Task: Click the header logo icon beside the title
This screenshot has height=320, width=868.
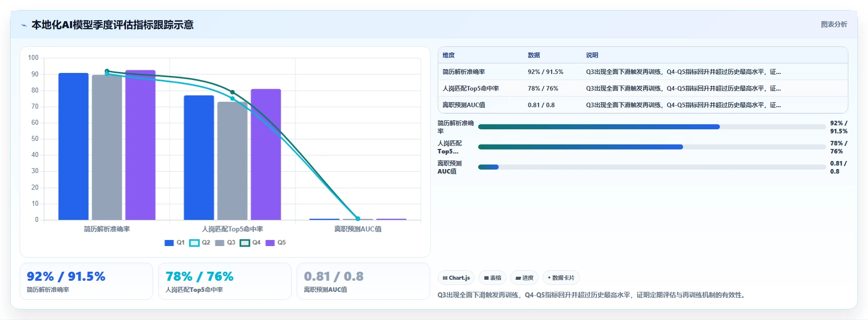Action: [x=24, y=25]
